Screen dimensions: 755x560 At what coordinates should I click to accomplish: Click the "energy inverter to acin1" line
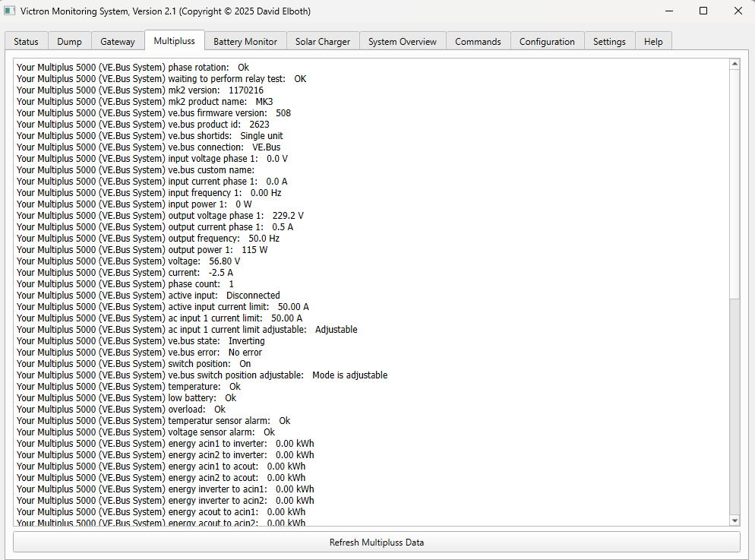(165, 489)
